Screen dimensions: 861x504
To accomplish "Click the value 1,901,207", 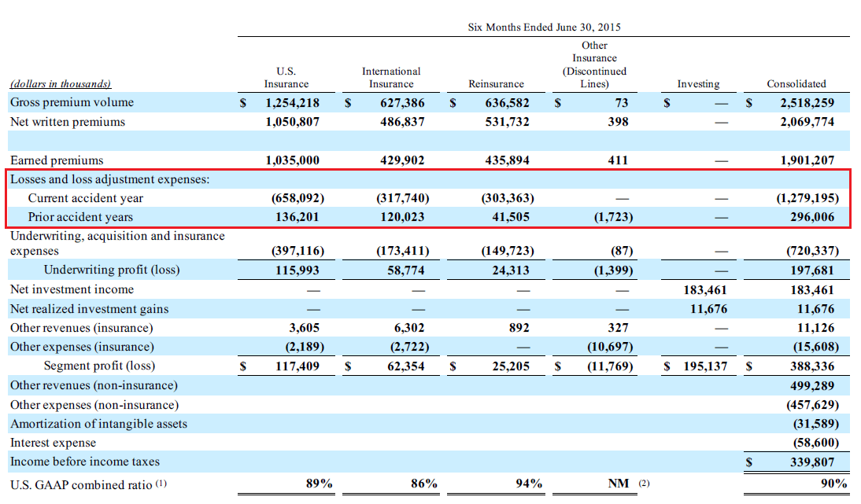I will pyautogui.click(x=807, y=160).
